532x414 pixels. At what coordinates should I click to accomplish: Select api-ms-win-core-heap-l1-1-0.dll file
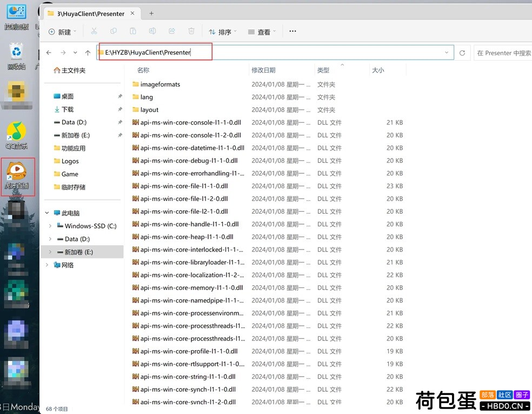183,236
